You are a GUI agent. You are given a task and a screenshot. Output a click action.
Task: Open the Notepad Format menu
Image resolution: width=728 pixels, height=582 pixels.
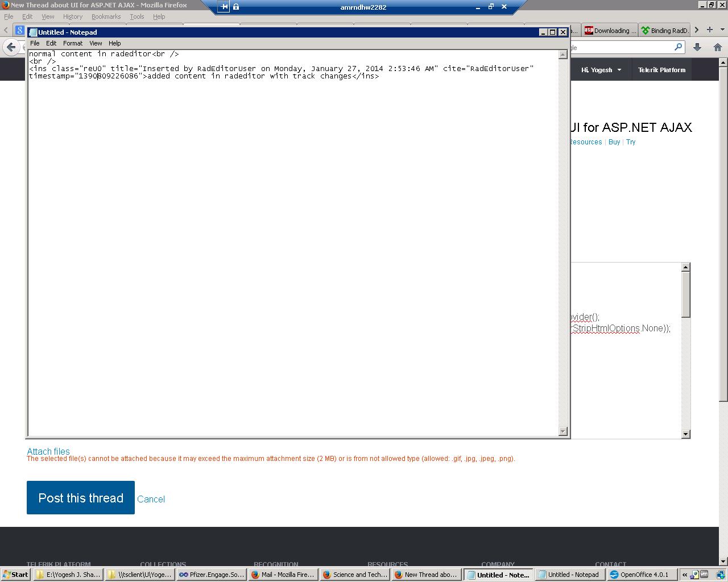[x=73, y=43]
